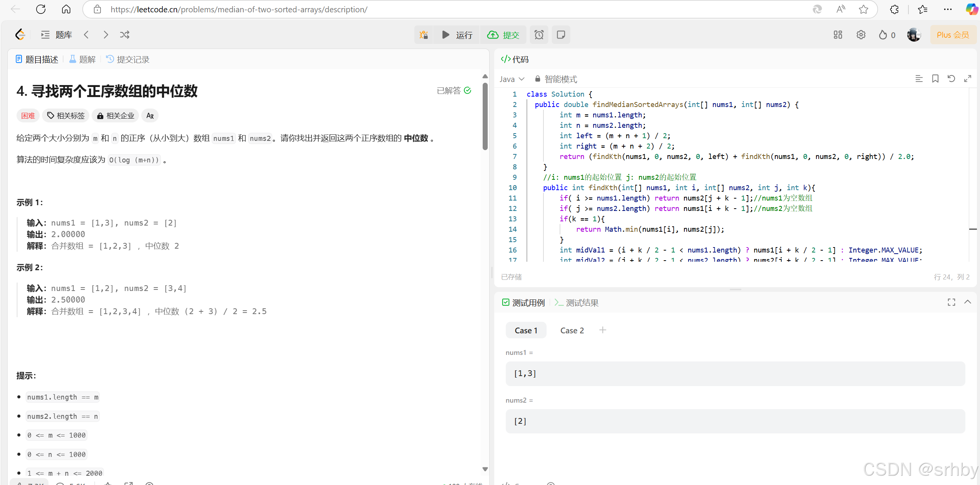Collapse the test case panel chevron

pos(967,302)
